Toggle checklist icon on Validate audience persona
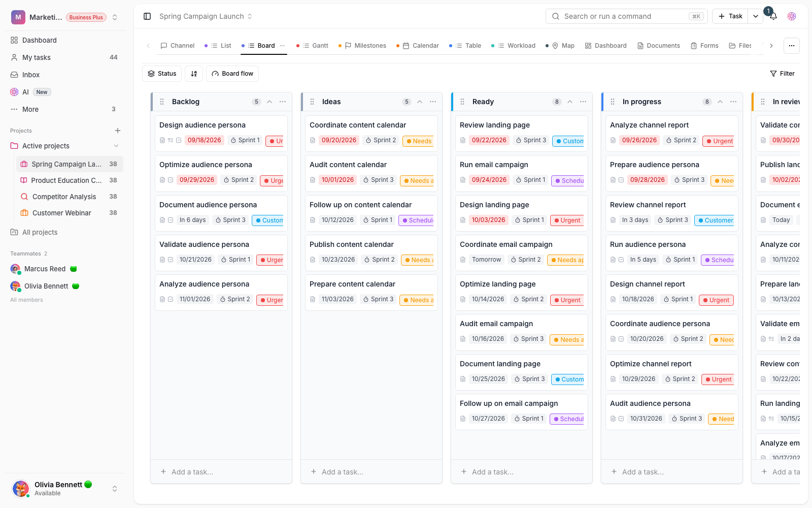 coord(171,260)
